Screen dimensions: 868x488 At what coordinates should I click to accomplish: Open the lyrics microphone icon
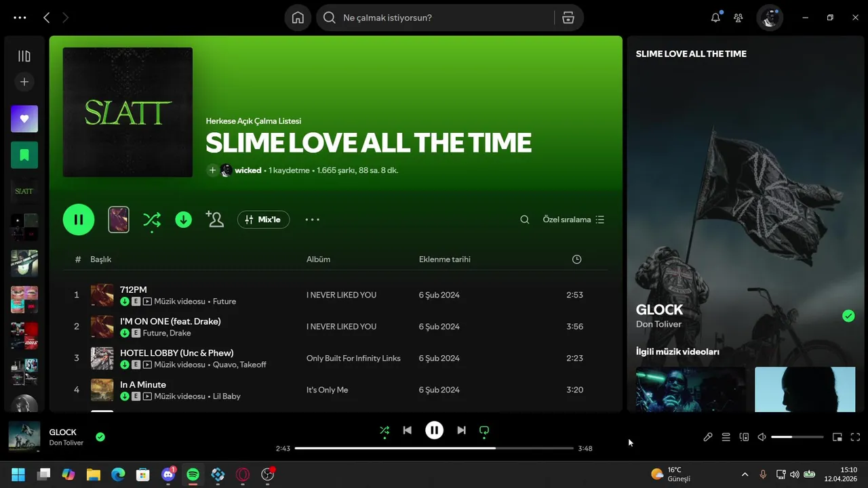(x=708, y=437)
